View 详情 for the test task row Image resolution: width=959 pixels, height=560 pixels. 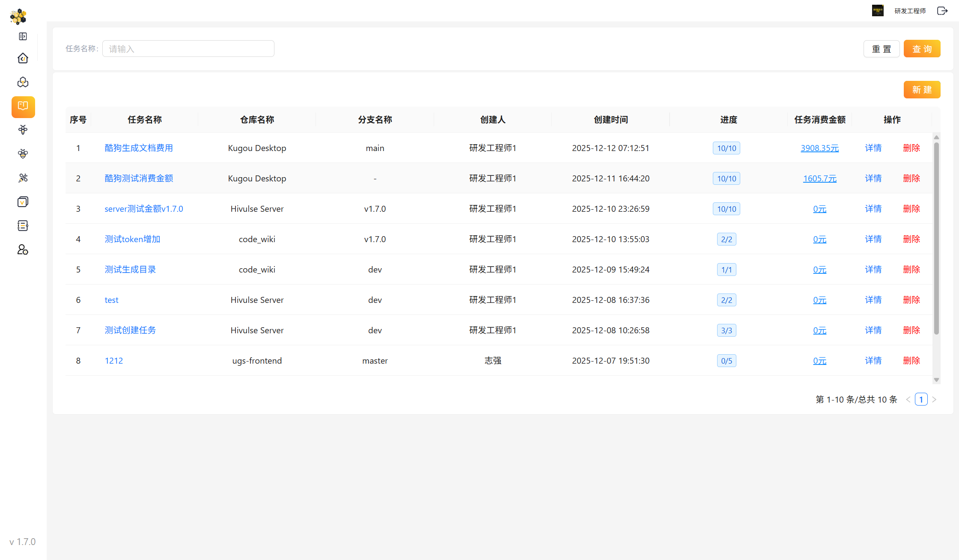tap(873, 299)
